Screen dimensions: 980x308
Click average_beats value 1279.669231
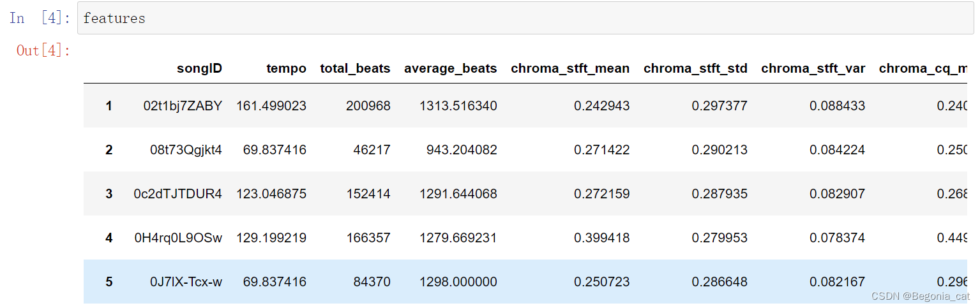click(x=458, y=238)
